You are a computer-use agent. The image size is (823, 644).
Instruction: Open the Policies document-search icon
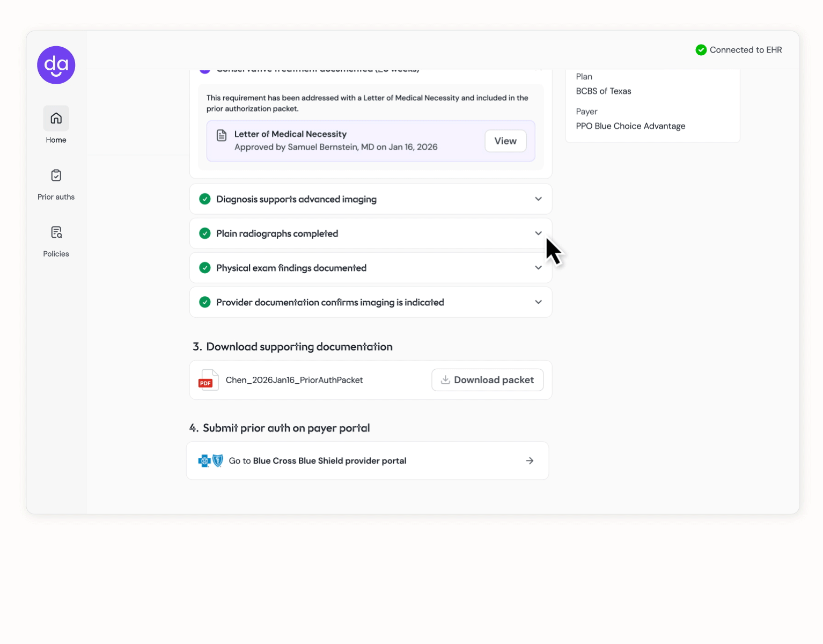click(56, 232)
